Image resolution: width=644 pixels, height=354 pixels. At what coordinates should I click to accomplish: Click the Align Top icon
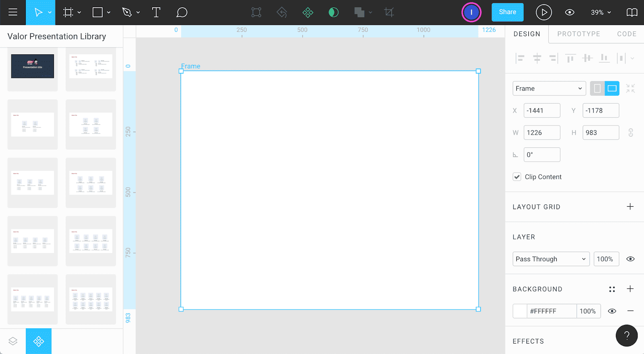(570, 58)
